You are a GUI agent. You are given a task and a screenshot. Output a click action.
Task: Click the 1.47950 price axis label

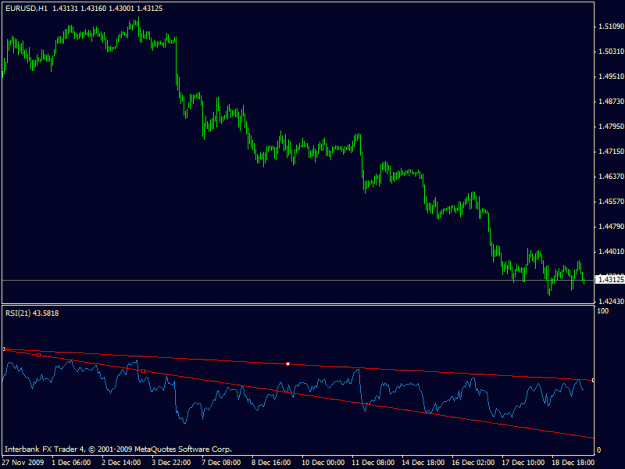pos(611,127)
